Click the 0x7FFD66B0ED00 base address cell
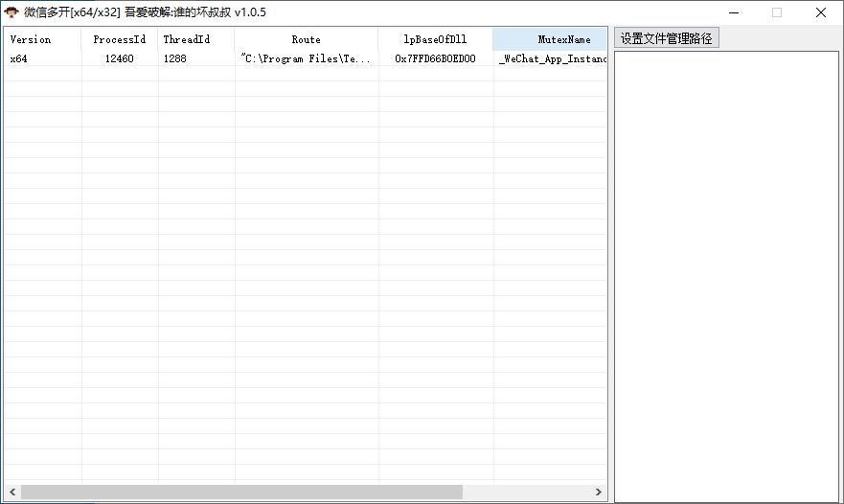844x504 pixels. coord(435,58)
